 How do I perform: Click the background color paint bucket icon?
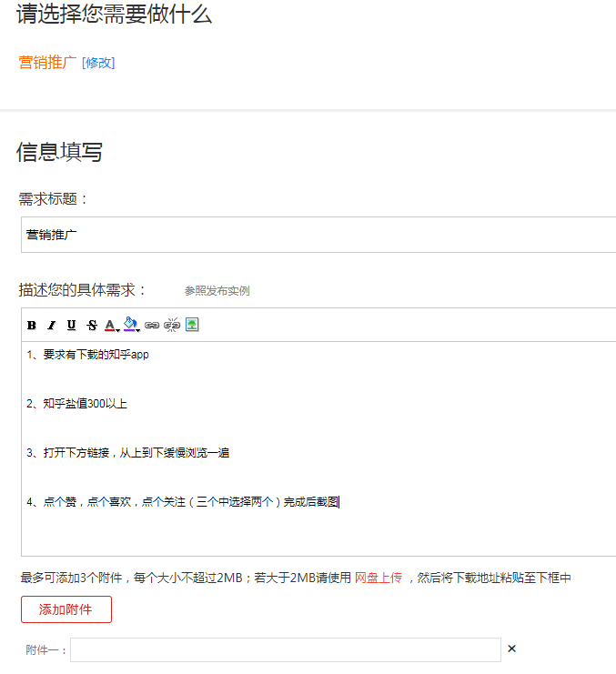[129, 324]
